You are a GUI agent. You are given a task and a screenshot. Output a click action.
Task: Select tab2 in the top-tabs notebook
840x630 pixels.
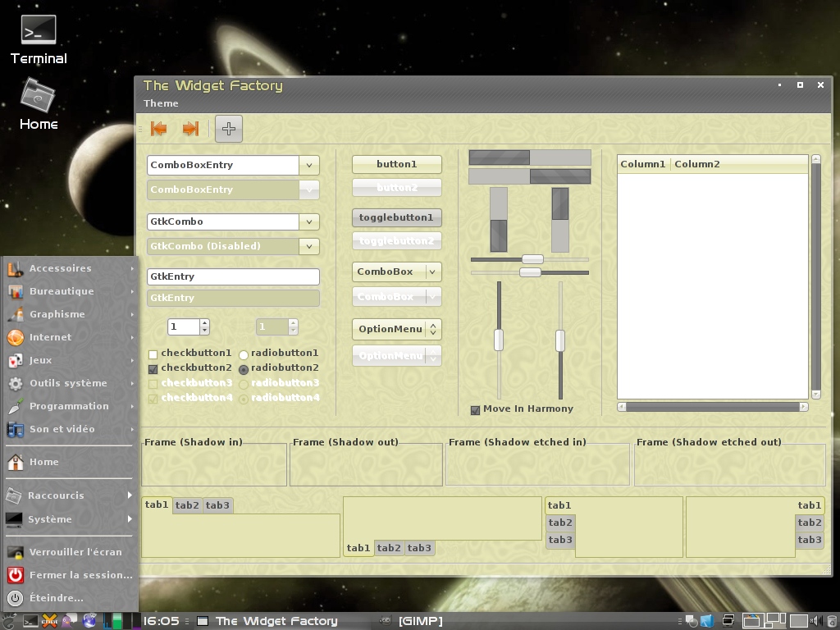click(187, 505)
